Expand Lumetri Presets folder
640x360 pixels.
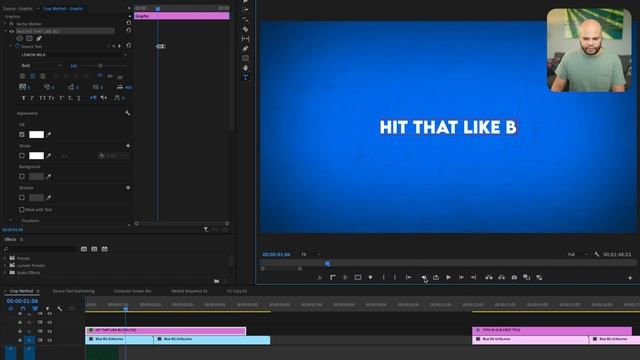(5, 265)
